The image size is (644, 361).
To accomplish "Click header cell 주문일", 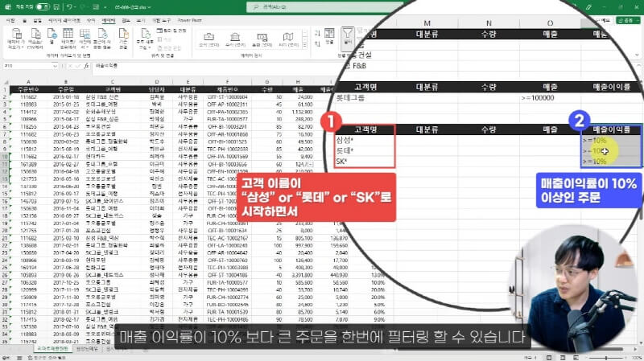I will click(x=66, y=89).
